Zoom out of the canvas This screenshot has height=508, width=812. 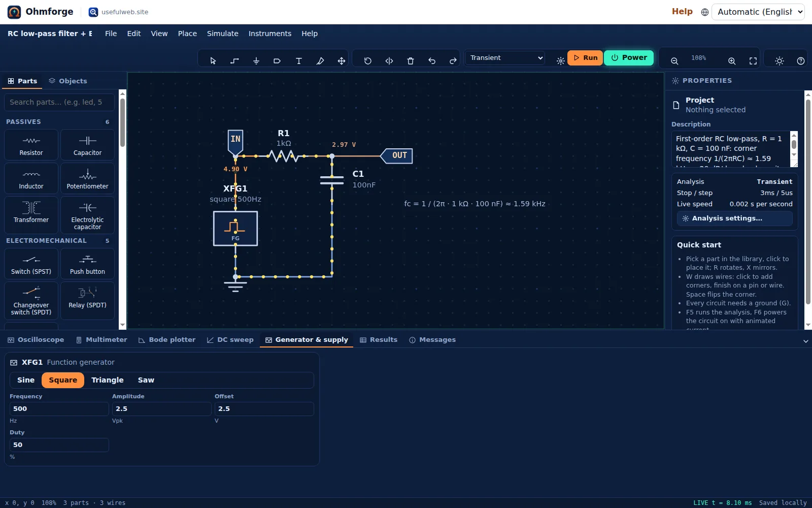(674, 61)
